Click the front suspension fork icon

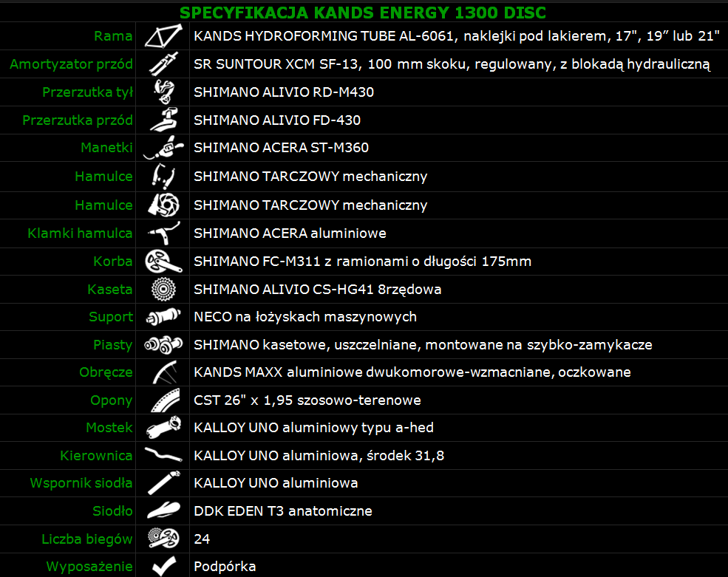[163, 64]
